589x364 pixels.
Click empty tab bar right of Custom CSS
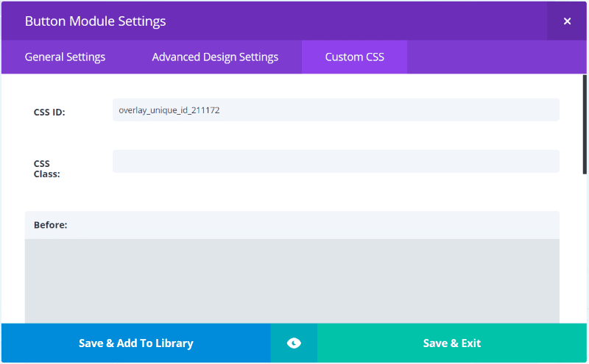click(493, 57)
